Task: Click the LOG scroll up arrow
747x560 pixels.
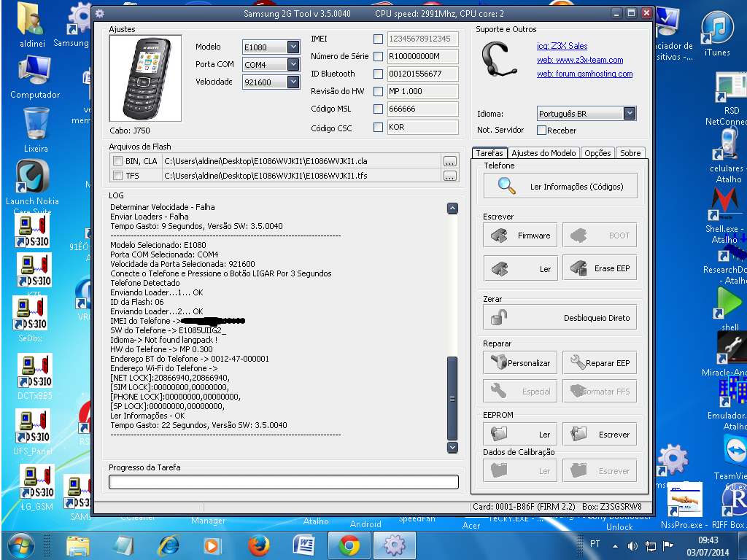Action: (452, 208)
